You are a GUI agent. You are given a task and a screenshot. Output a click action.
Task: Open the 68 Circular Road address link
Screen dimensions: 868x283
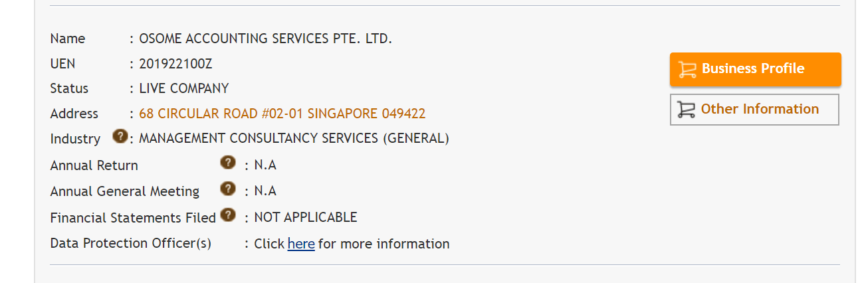282,114
